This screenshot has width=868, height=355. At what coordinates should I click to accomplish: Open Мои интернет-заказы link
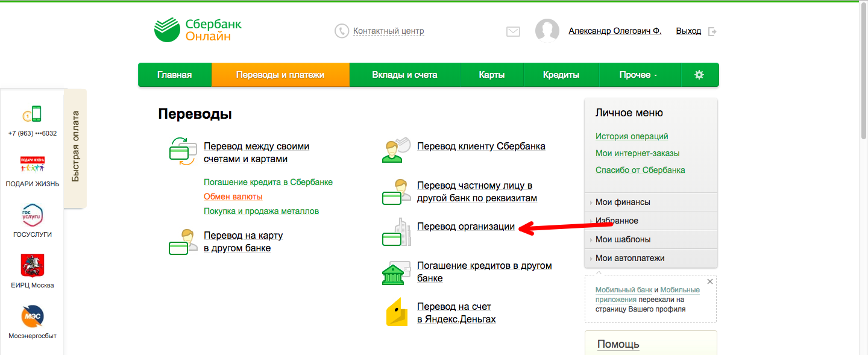pos(637,154)
